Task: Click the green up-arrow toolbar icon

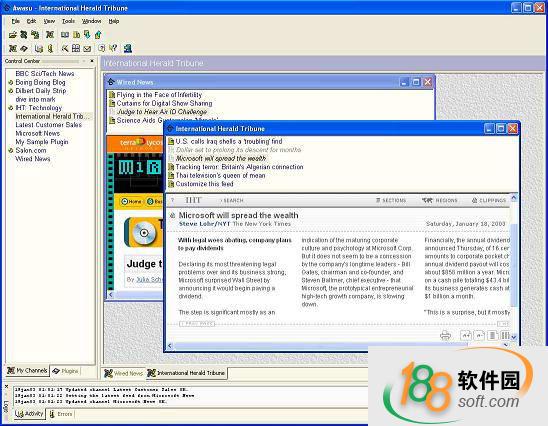Action: coord(98,35)
